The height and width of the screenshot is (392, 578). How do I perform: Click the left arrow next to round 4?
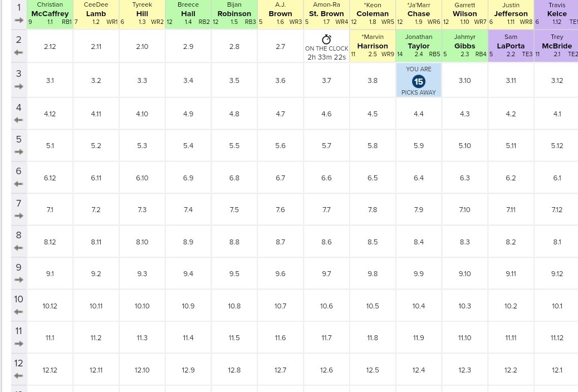coord(18,120)
